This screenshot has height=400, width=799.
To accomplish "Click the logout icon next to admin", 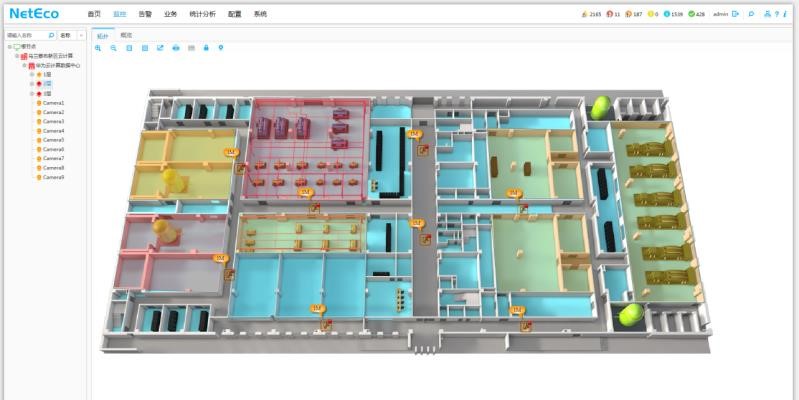I will 735,14.
